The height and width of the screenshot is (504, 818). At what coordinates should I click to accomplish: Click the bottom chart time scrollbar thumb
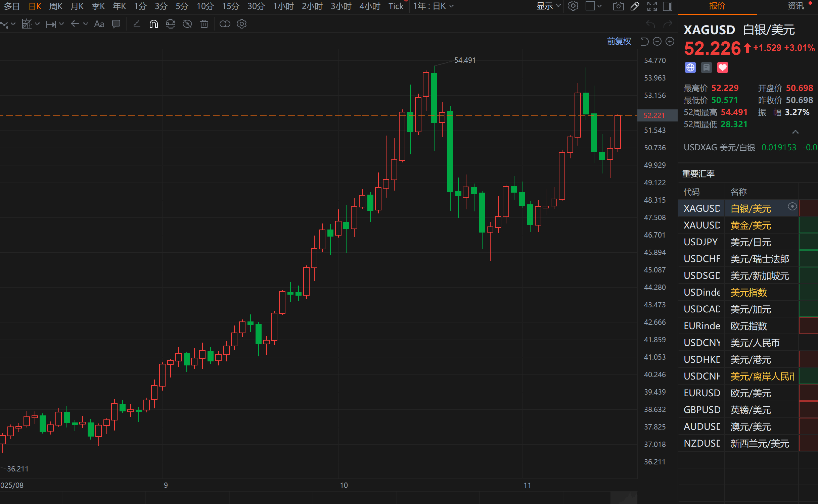pos(623,498)
